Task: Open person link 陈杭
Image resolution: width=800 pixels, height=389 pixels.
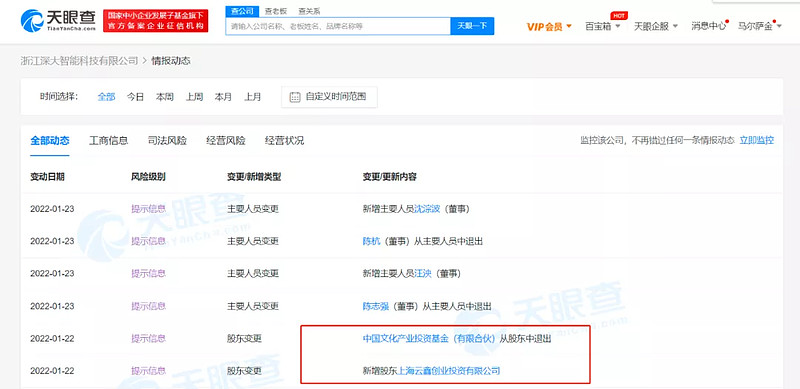Action: coord(371,241)
